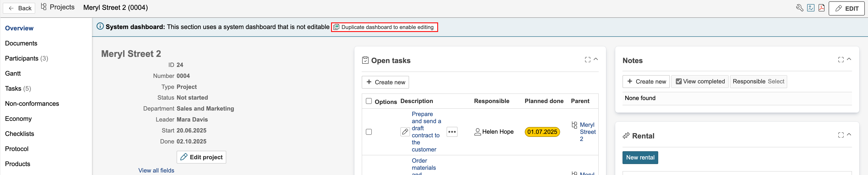868x175 pixels.
Task: Open three-dots options menu for first task
Action: 452,132
